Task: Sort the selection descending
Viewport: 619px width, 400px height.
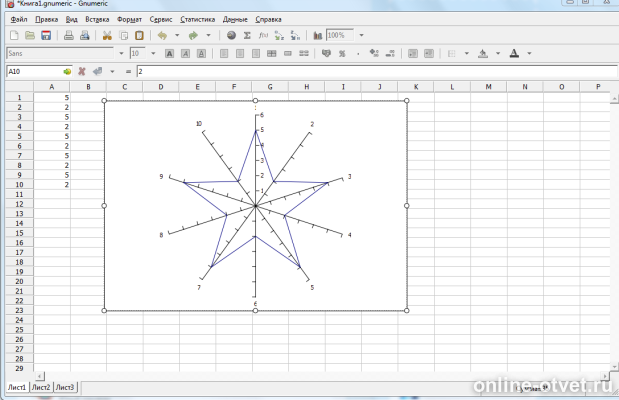Action: click(x=295, y=36)
